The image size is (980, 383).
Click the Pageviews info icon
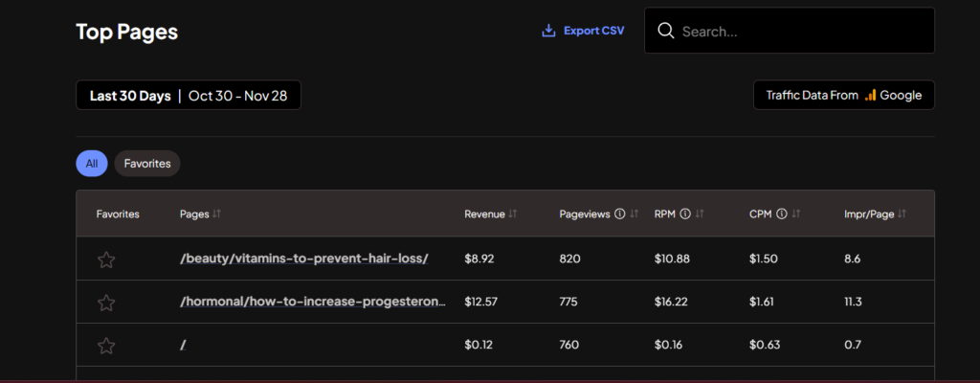(x=619, y=214)
